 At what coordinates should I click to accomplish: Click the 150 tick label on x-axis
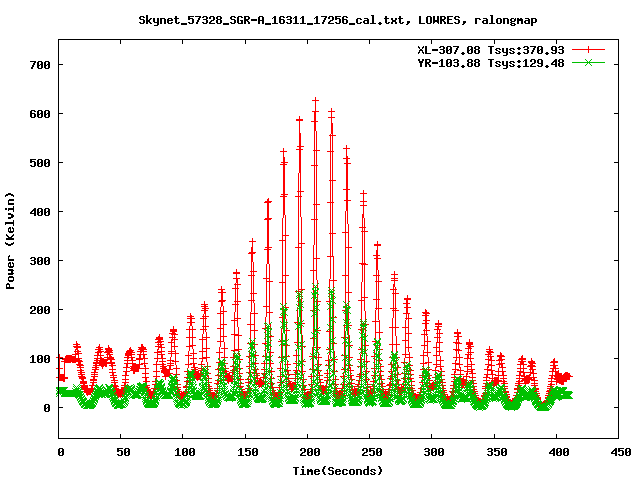tap(245, 453)
